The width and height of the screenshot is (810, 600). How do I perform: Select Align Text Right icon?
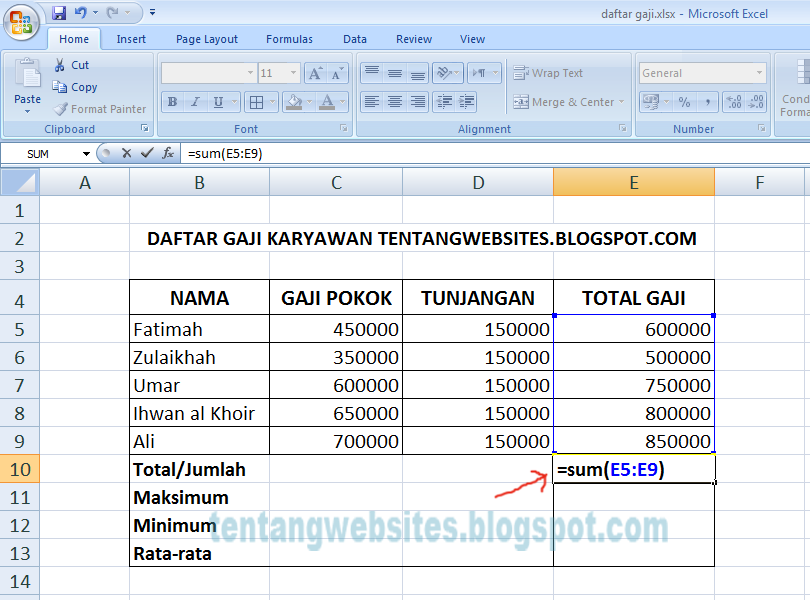417,102
